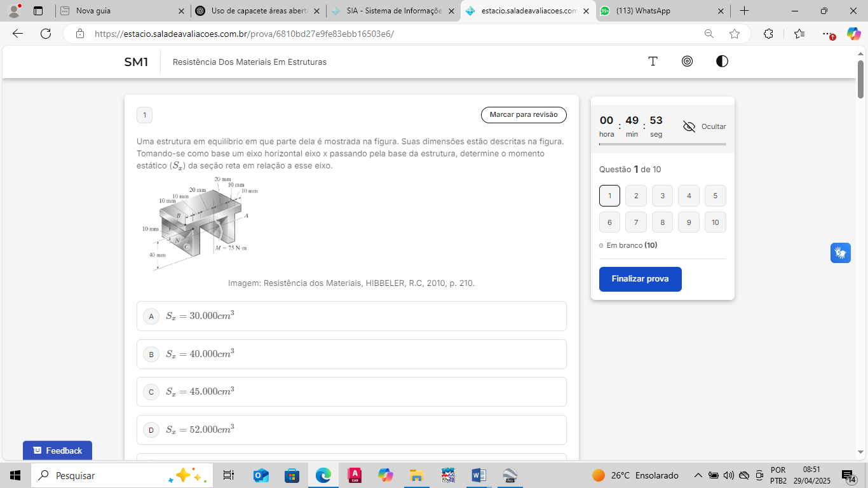Expand the system tray hidden icons chevron

pos(698,475)
